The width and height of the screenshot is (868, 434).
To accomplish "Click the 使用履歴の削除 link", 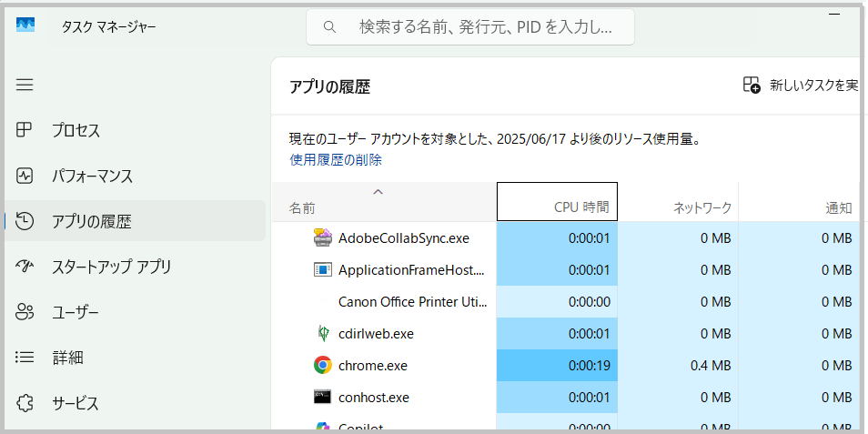I will [x=336, y=160].
